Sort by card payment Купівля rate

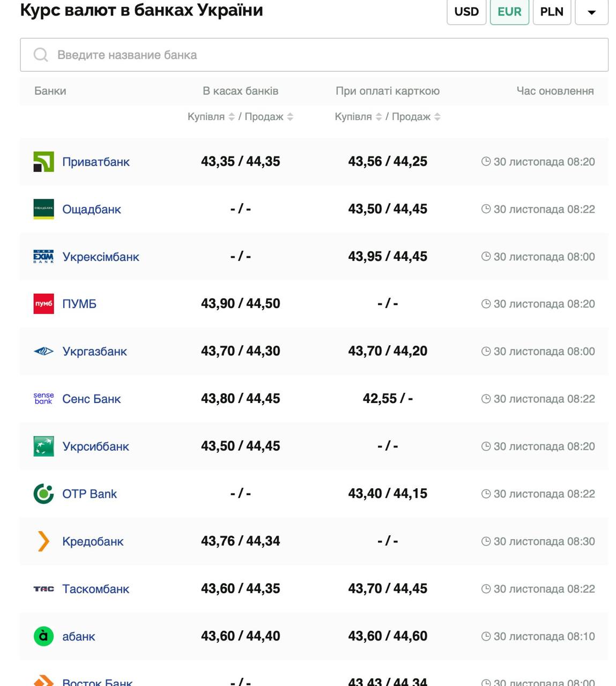378,117
